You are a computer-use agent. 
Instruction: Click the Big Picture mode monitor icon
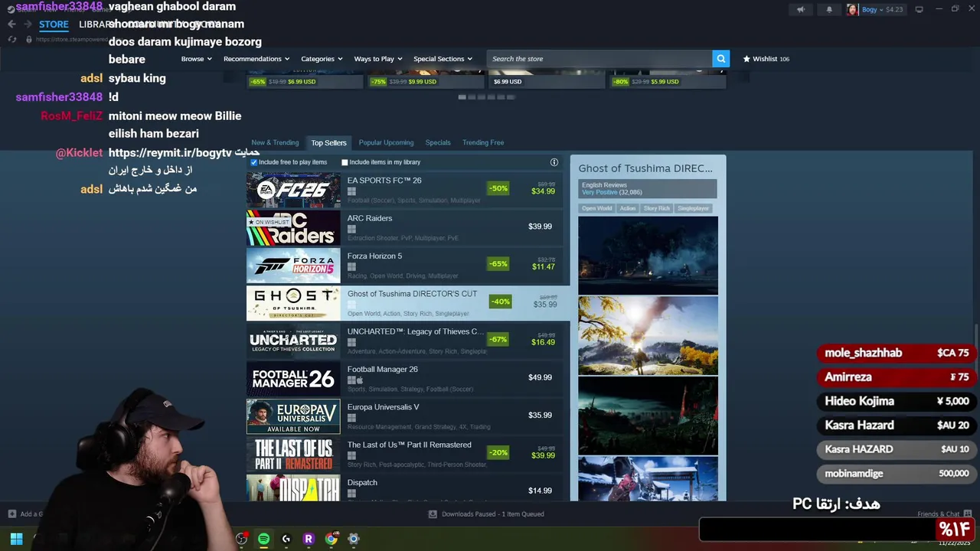pos(919,9)
